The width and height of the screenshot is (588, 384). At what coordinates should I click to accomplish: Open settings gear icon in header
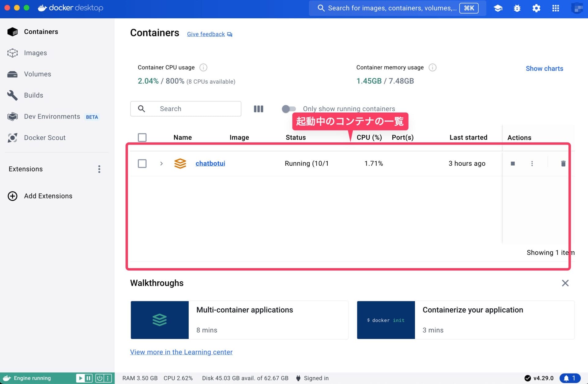point(536,8)
